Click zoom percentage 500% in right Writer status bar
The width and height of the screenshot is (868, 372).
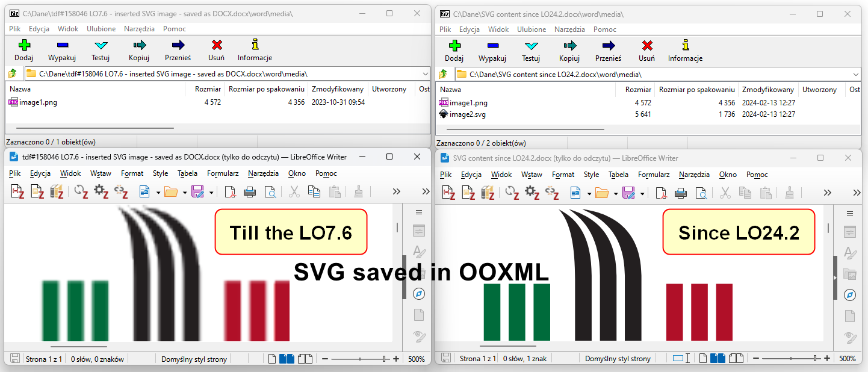click(847, 358)
